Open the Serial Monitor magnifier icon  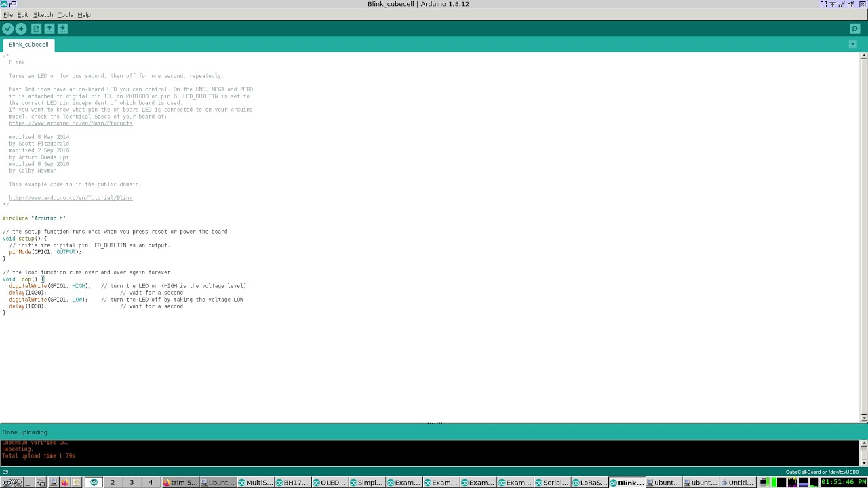pos(854,28)
